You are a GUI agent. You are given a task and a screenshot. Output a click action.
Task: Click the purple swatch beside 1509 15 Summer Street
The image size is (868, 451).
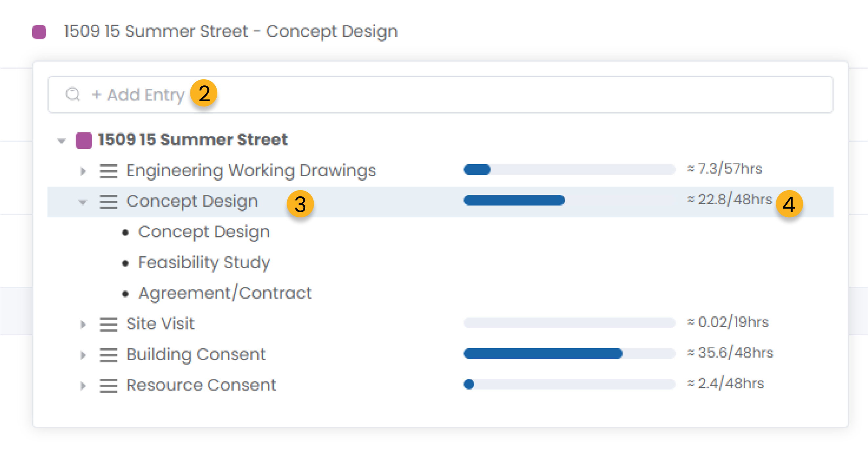(x=84, y=140)
